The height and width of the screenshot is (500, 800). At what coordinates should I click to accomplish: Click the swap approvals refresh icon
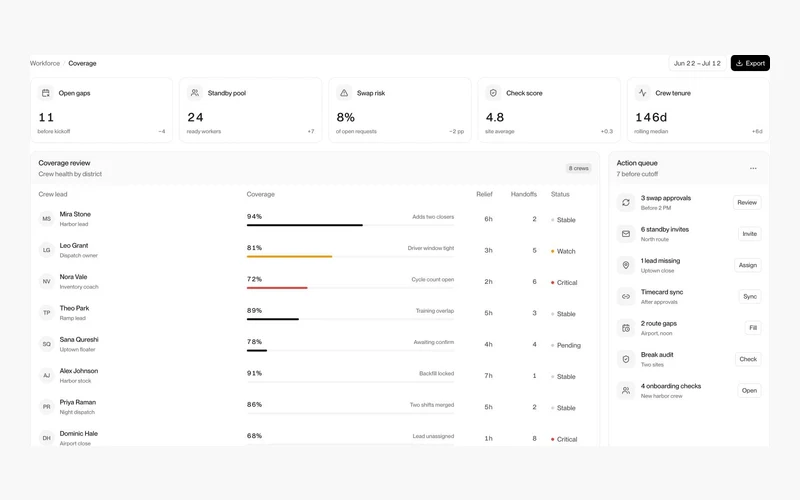click(x=626, y=203)
